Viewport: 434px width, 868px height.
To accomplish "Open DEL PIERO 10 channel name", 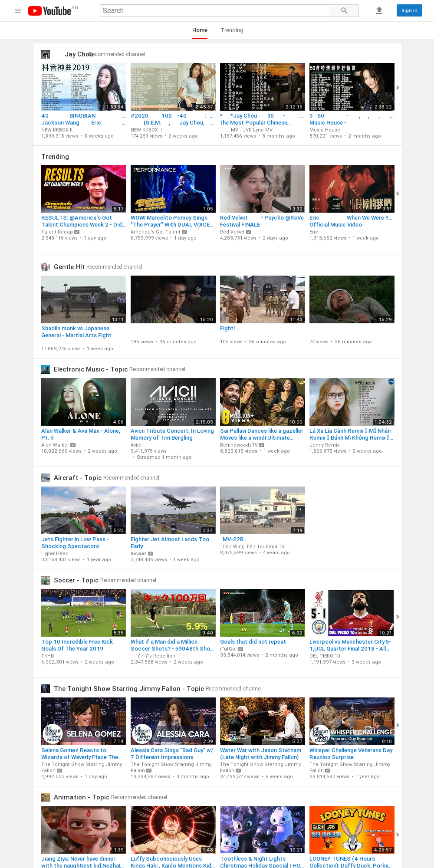I will point(325,656).
